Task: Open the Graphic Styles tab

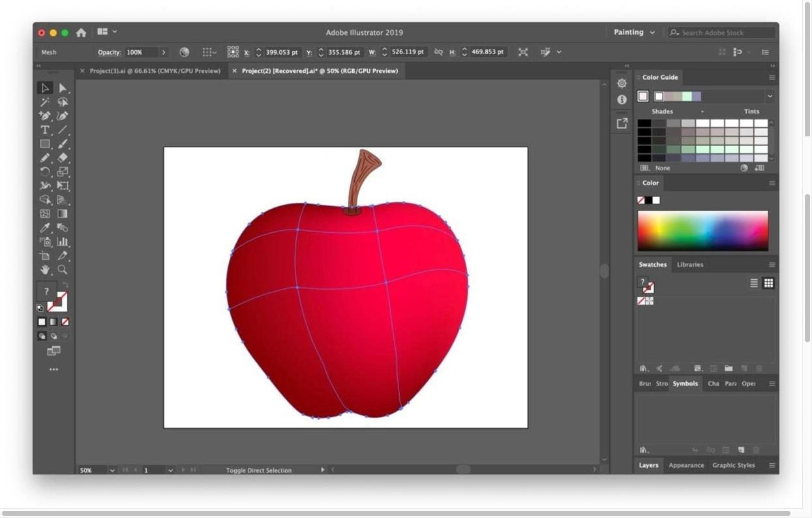Action: (x=734, y=465)
